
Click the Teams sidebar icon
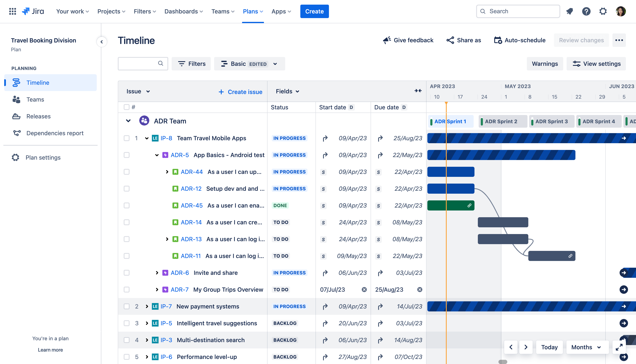17,100
